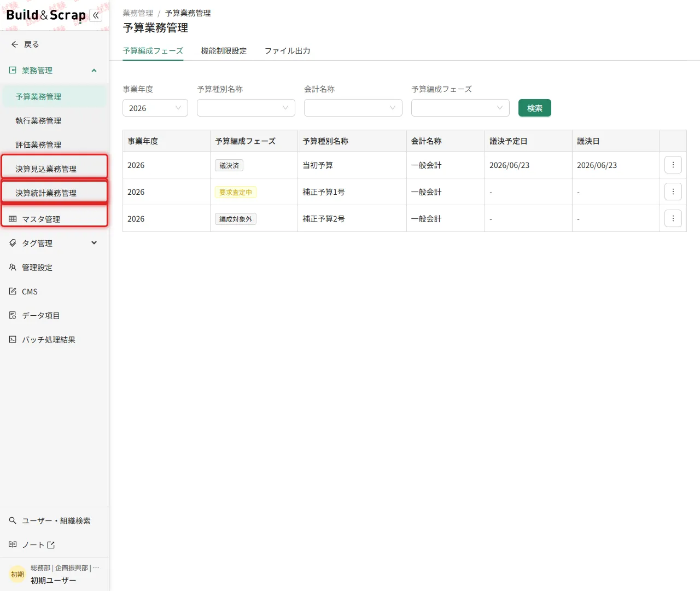
Task: Click the 当初予算 cell
Action: pos(352,165)
